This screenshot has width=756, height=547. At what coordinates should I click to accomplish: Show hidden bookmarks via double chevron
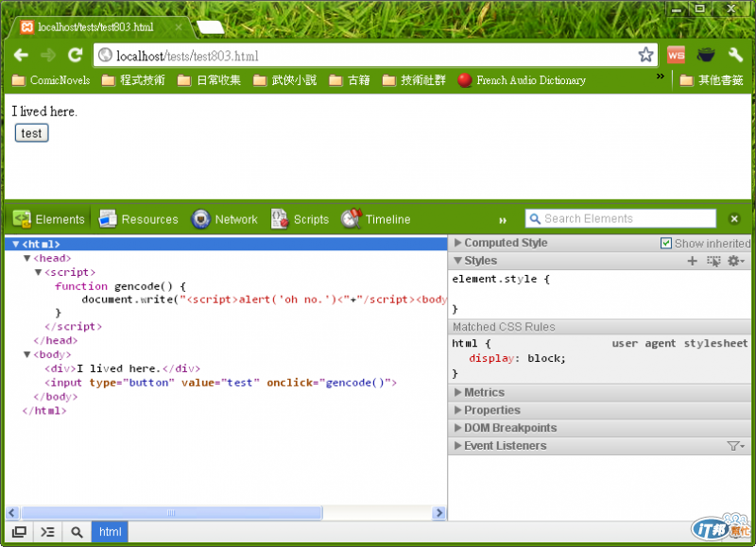(x=660, y=77)
